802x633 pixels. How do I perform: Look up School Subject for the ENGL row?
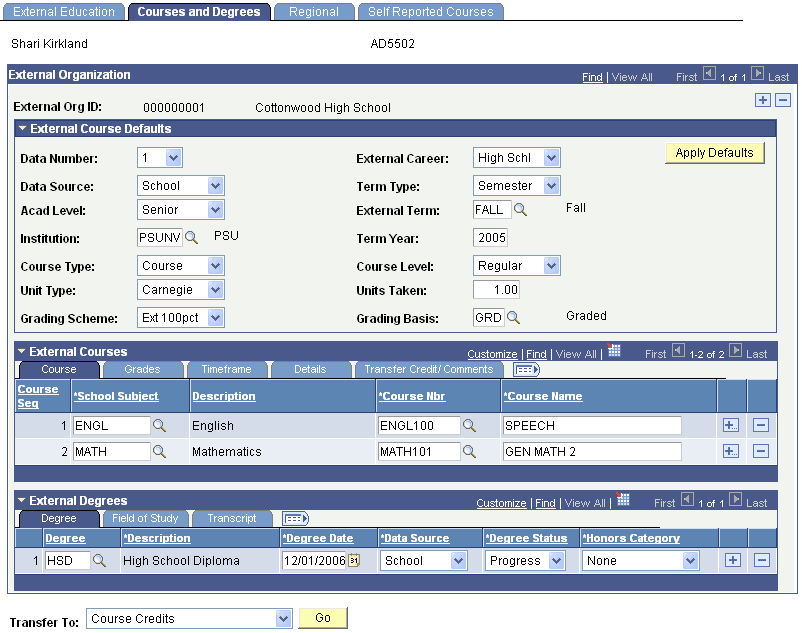[x=158, y=425]
